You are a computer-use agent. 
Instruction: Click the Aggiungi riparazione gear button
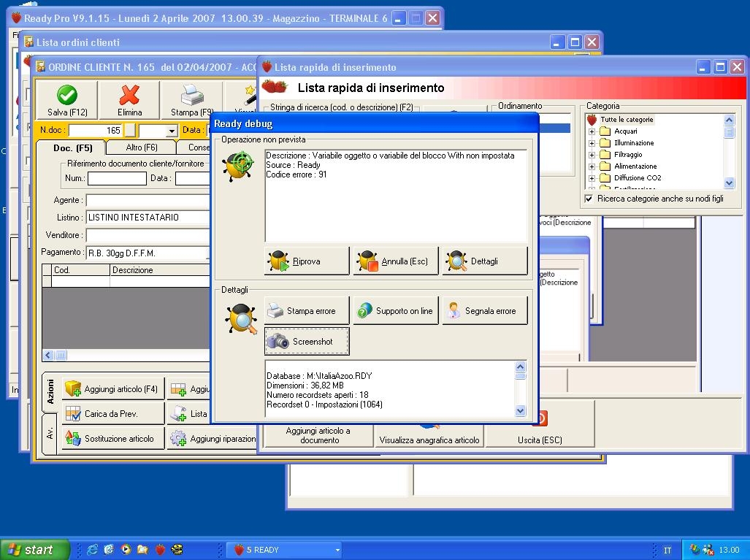[212, 439]
